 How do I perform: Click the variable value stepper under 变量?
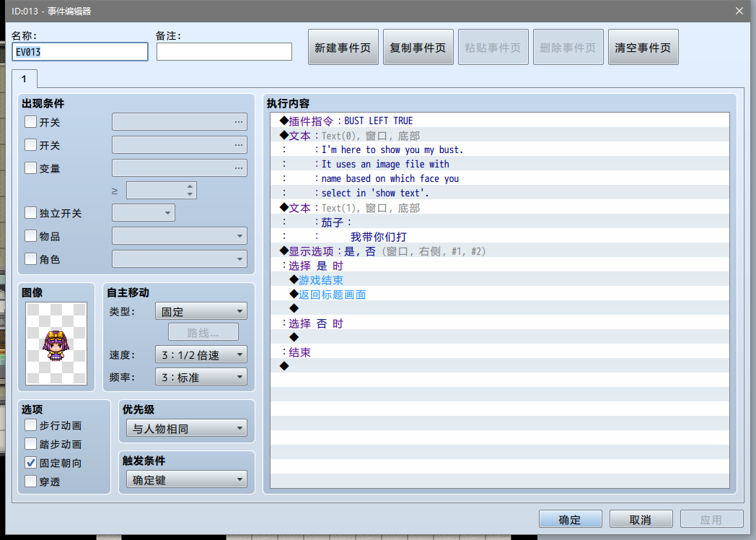tap(161, 191)
